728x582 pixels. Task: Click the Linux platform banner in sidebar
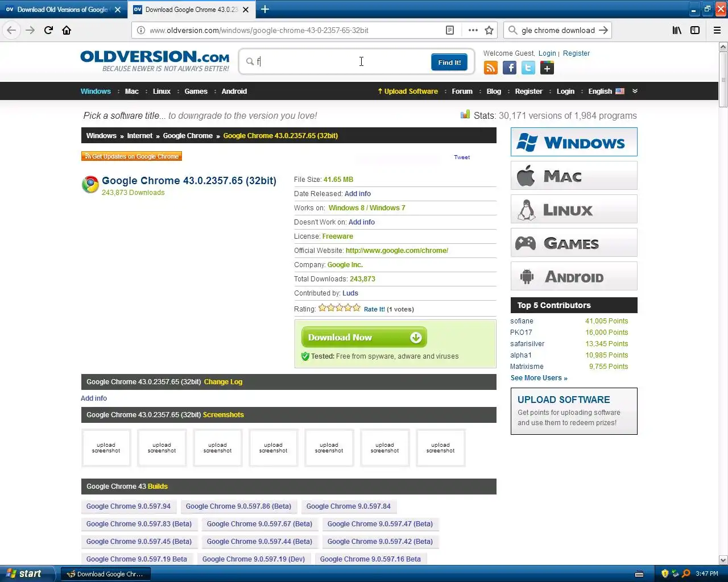point(574,209)
